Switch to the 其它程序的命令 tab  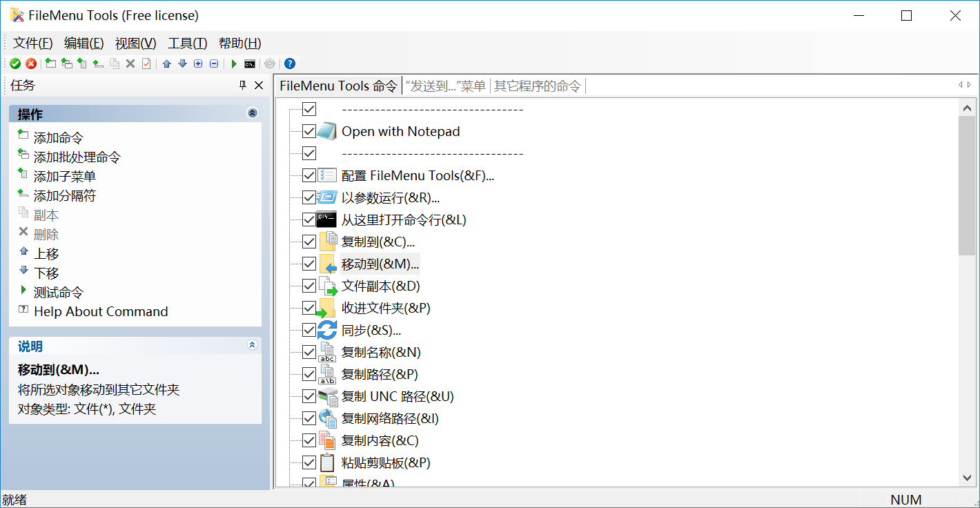tap(538, 86)
